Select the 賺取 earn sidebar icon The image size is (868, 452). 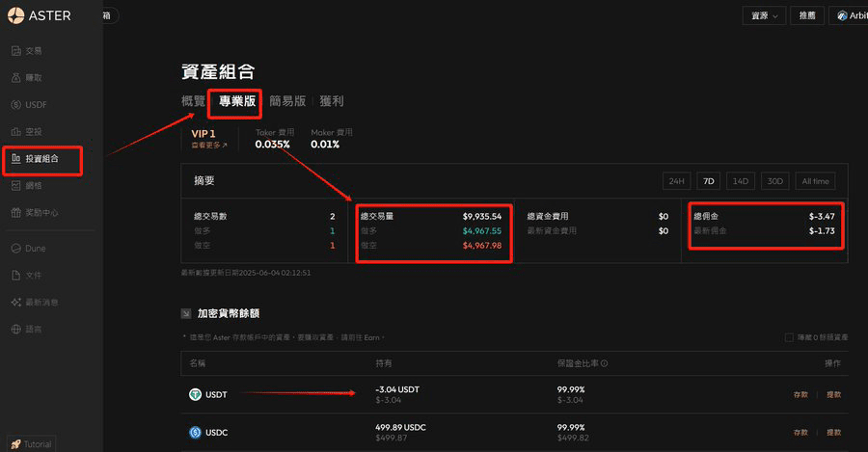(x=16, y=77)
